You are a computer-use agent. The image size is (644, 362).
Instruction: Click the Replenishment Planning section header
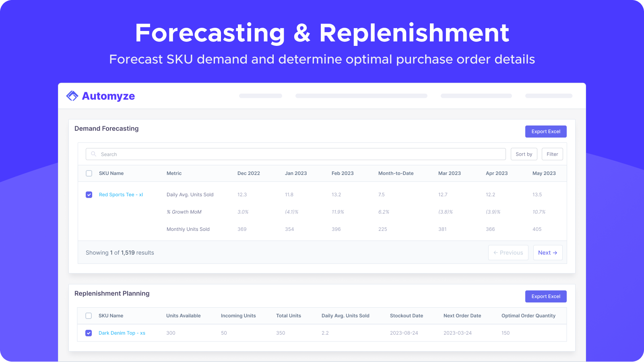point(112,293)
